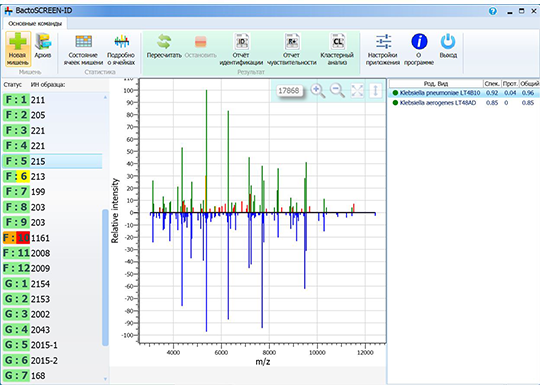Select the Klebsiella aerogenes LT48AD result
Viewport: 540px width, 388px height.
464,103
